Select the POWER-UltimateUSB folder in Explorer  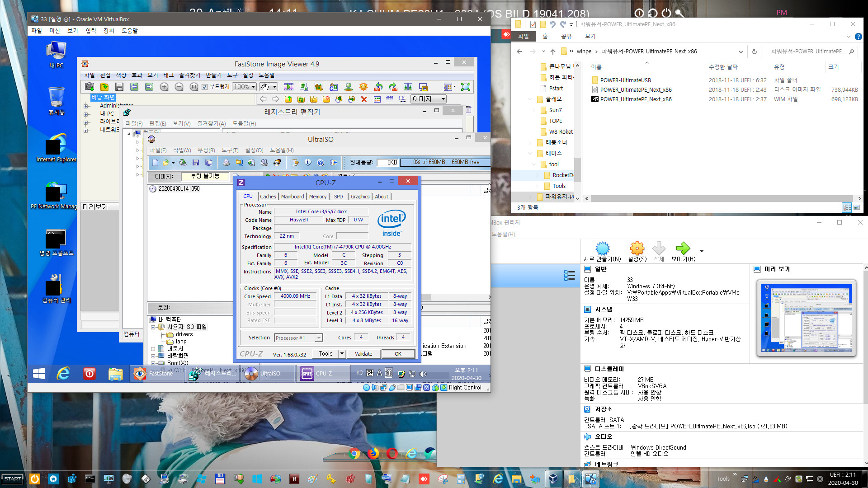click(x=626, y=80)
